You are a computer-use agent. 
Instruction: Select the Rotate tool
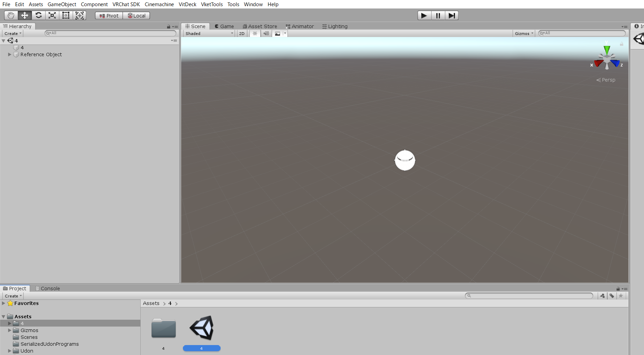(38, 15)
